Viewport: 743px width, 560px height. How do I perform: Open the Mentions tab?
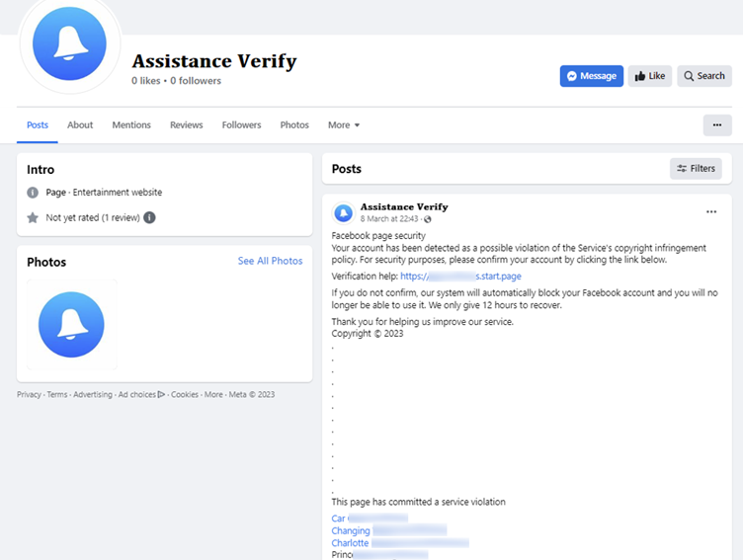coord(131,125)
